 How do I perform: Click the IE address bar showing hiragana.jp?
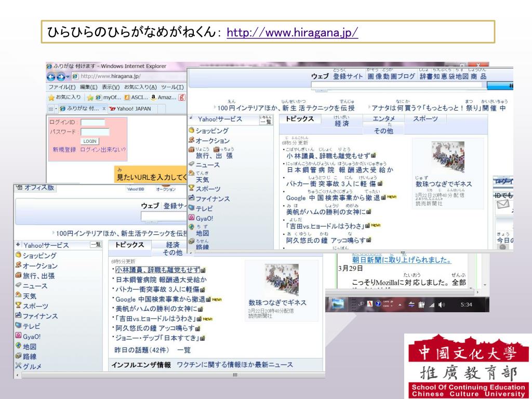129,76
